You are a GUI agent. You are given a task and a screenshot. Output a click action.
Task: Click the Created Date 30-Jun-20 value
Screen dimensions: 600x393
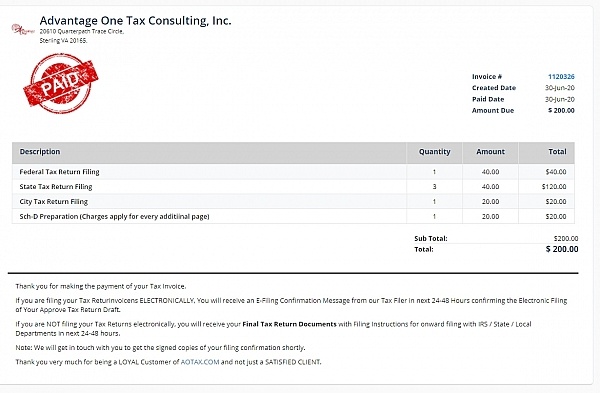559,88
